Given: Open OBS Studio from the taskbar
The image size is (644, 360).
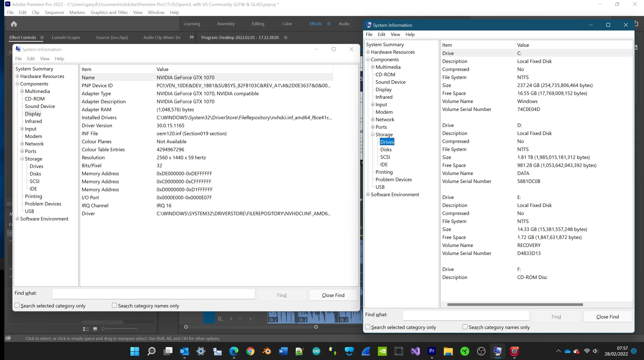Looking at the screenshot, I should click(x=481, y=351).
